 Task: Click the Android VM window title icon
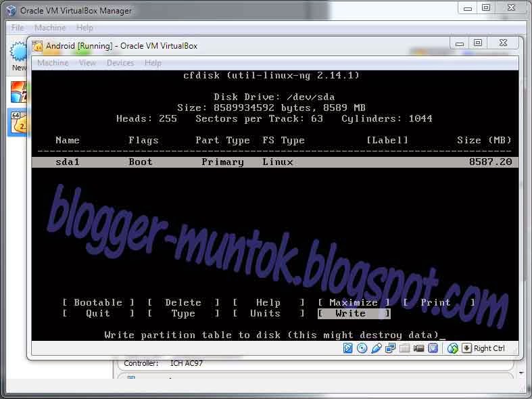tap(37, 46)
